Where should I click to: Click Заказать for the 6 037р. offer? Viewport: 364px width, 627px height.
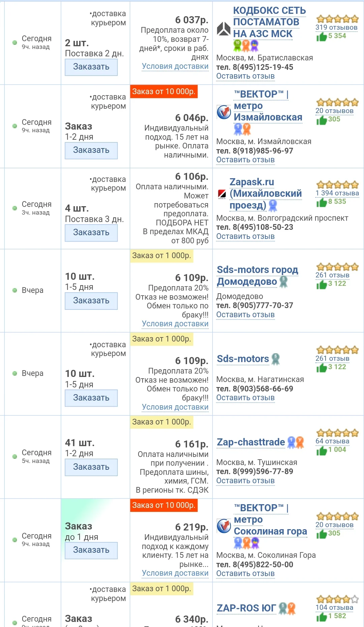pyautogui.click(x=91, y=67)
